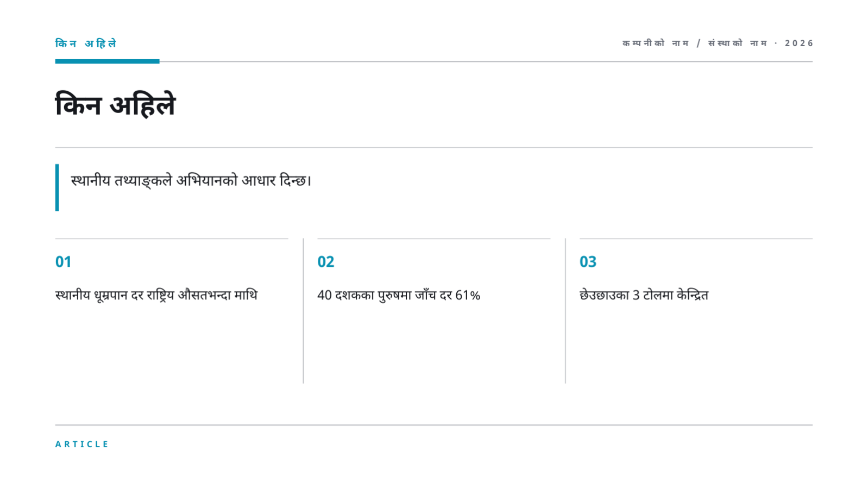Select the teal underline bar below tab
Screen dimensions: 868x489
[108, 61]
